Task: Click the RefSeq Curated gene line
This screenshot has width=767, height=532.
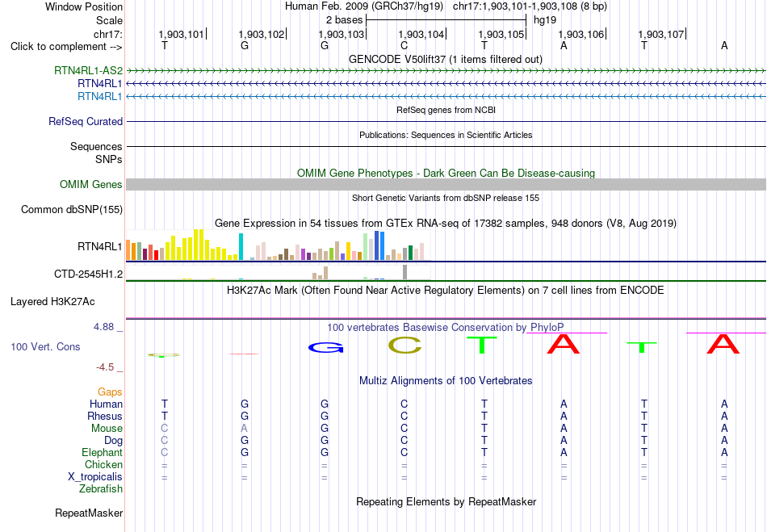Action: [446, 121]
